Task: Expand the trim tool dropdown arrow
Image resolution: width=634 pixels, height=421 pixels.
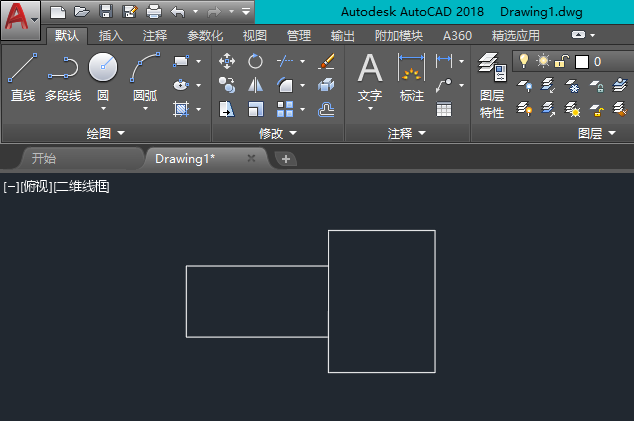Action: pyautogui.click(x=302, y=61)
